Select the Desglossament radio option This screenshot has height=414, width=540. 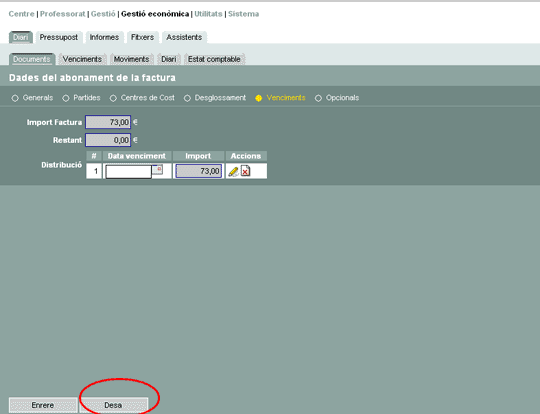(187, 98)
